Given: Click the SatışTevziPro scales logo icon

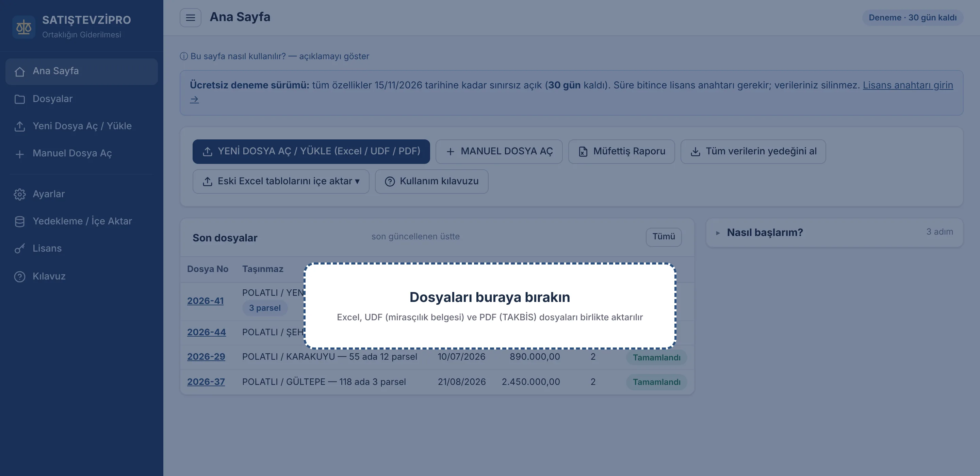Looking at the screenshot, I should click(x=23, y=27).
